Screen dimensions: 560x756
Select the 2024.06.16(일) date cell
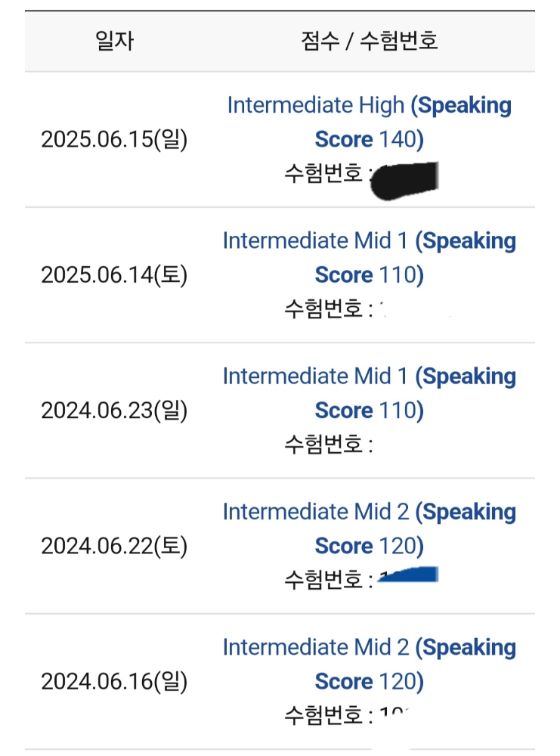coord(114,682)
